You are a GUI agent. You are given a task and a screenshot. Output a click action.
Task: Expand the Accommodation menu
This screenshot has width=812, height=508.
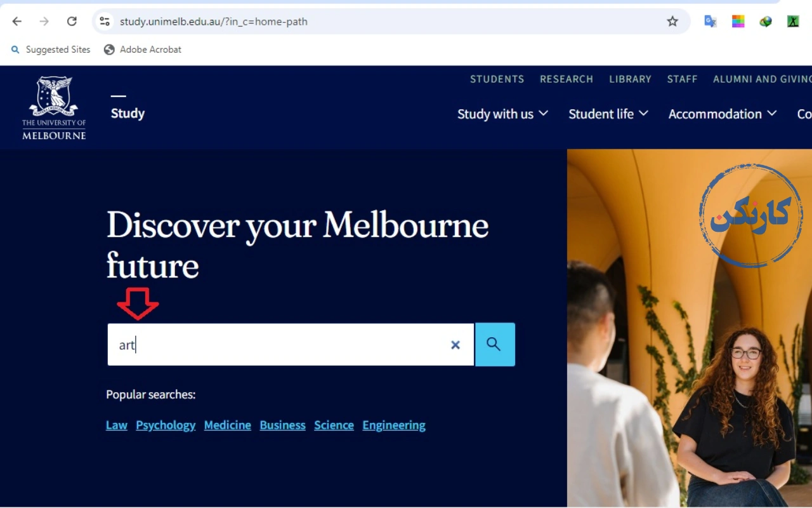(x=722, y=114)
